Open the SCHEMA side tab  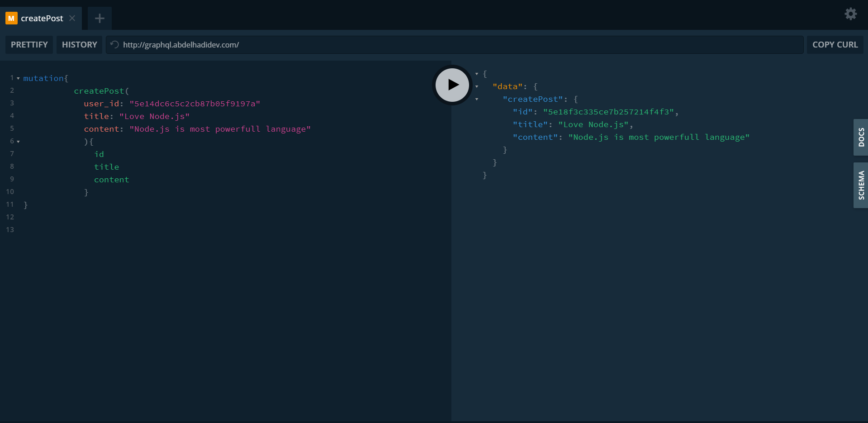pos(861,185)
